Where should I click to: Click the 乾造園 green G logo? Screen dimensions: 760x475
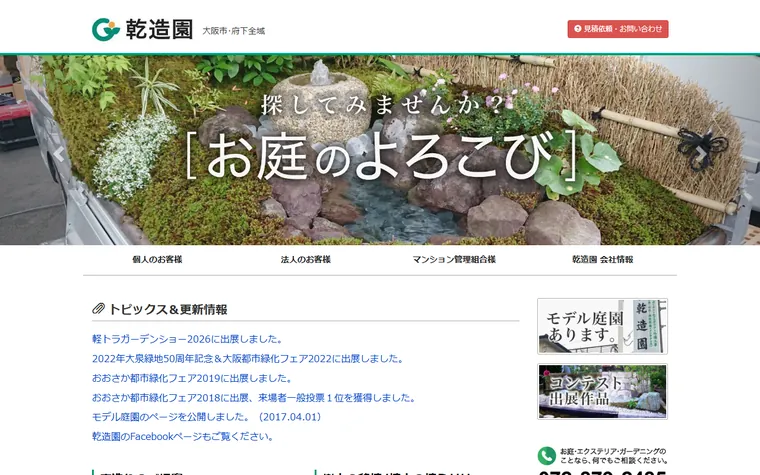coord(106,29)
